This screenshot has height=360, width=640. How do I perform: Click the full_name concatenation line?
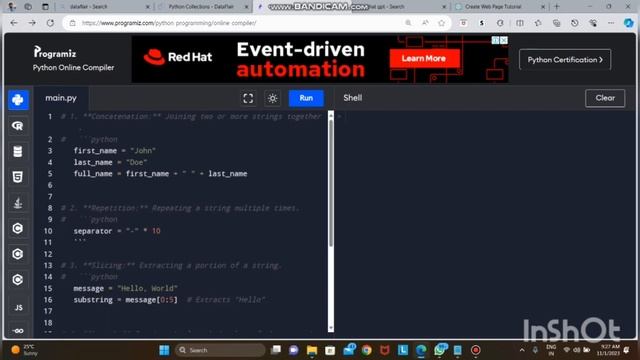160,173
